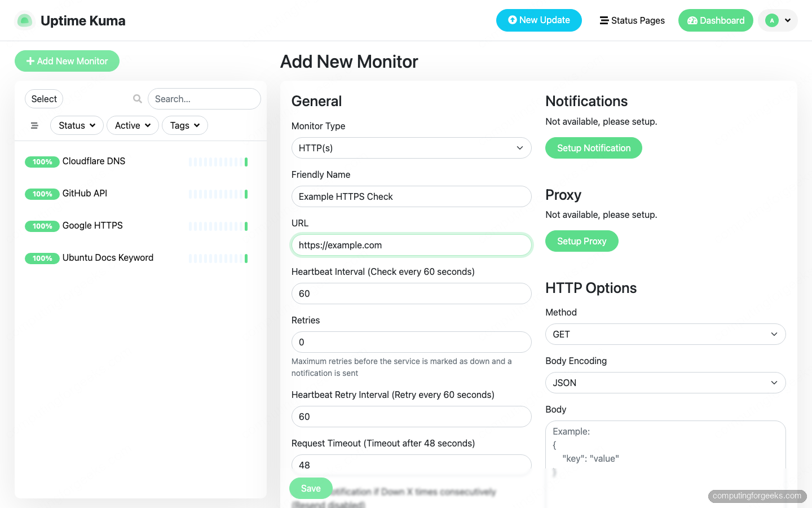Click the GitHub API heartbeat bar

pyautogui.click(x=218, y=194)
